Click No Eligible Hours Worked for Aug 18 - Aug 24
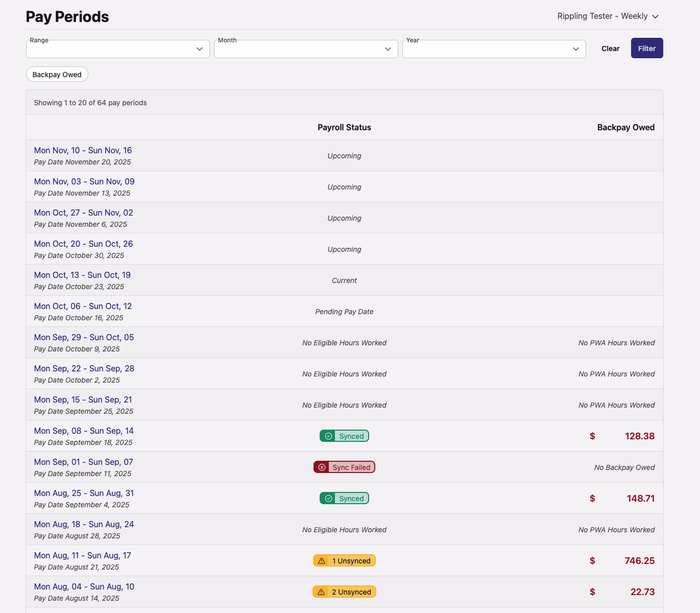The width and height of the screenshot is (700, 613). [x=344, y=530]
